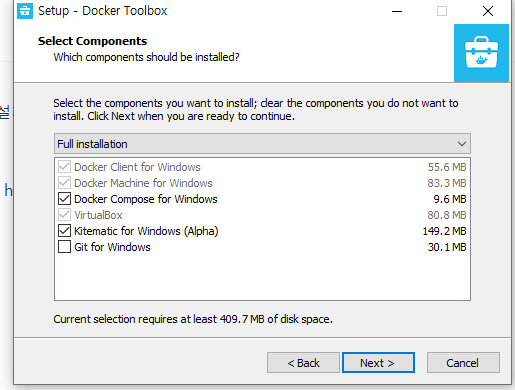Toggle Docker Machine for Windows checkbox
The image size is (515, 390).
[64, 183]
